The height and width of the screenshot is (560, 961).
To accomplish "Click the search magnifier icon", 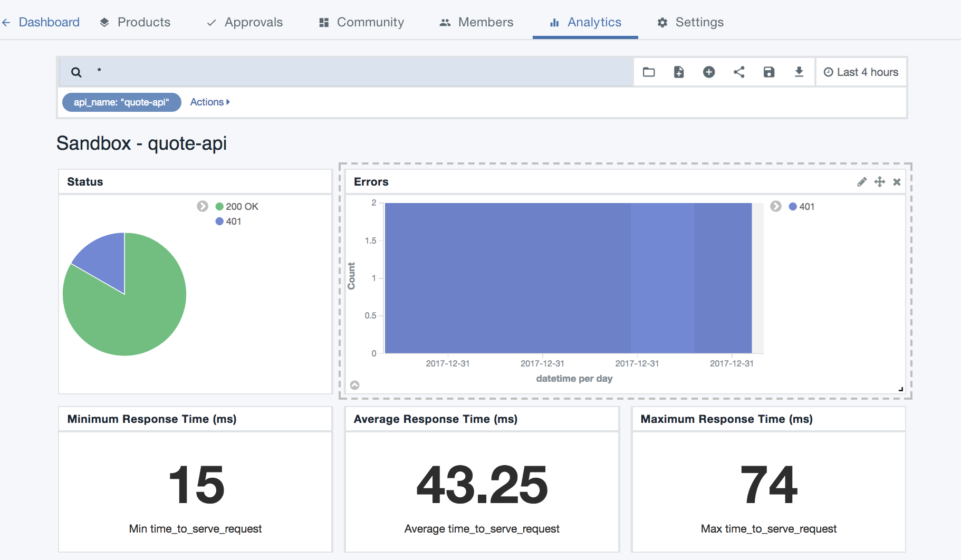I will tap(76, 72).
